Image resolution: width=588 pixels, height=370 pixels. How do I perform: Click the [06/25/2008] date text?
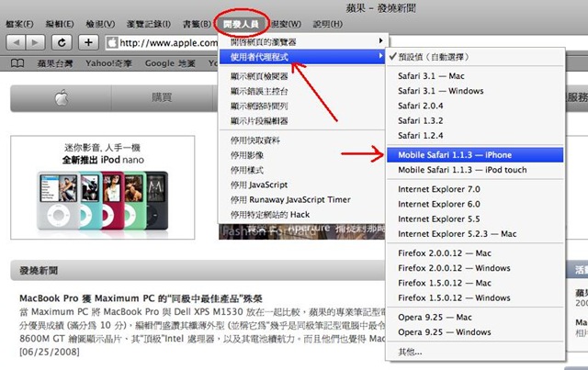point(50,352)
